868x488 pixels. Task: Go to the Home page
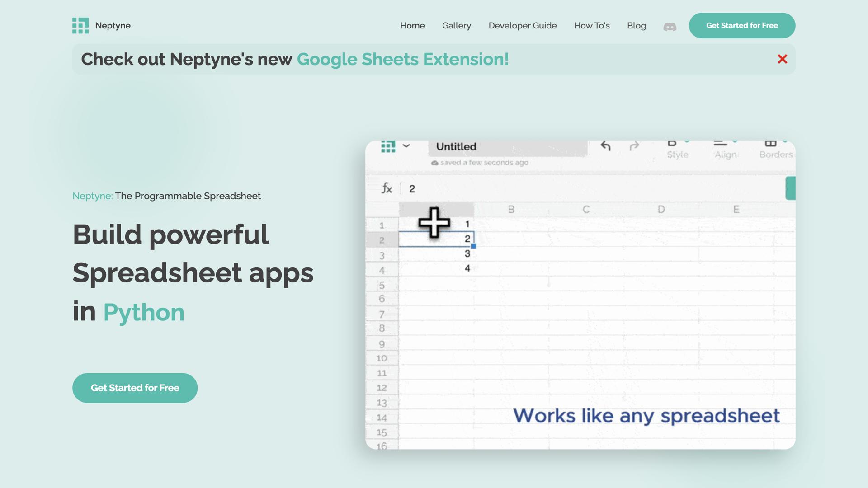pos(412,26)
